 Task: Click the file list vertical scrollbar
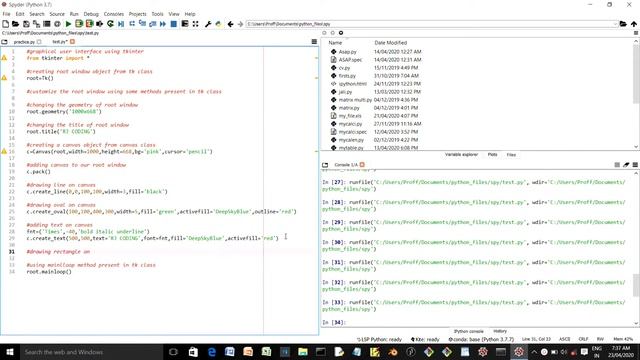pyautogui.click(x=636, y=73)
